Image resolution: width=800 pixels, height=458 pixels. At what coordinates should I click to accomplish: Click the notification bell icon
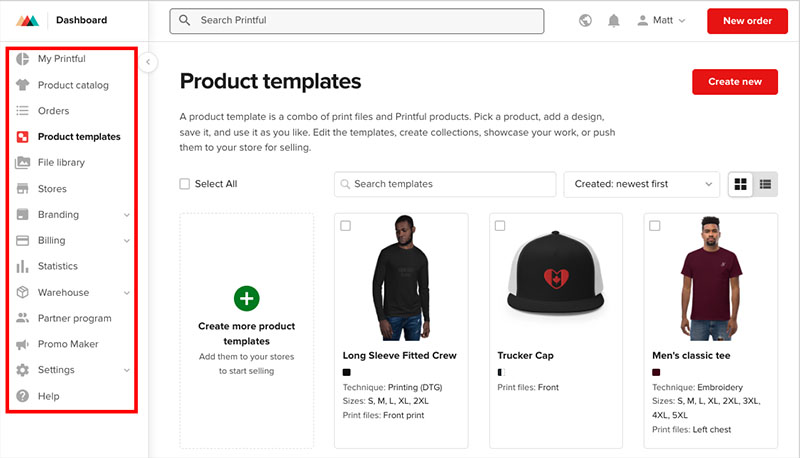[613, 20]
